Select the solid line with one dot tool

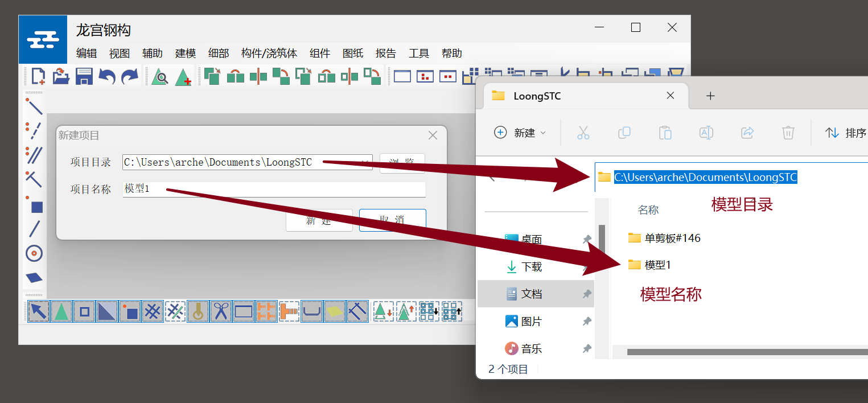pos(34,106)
